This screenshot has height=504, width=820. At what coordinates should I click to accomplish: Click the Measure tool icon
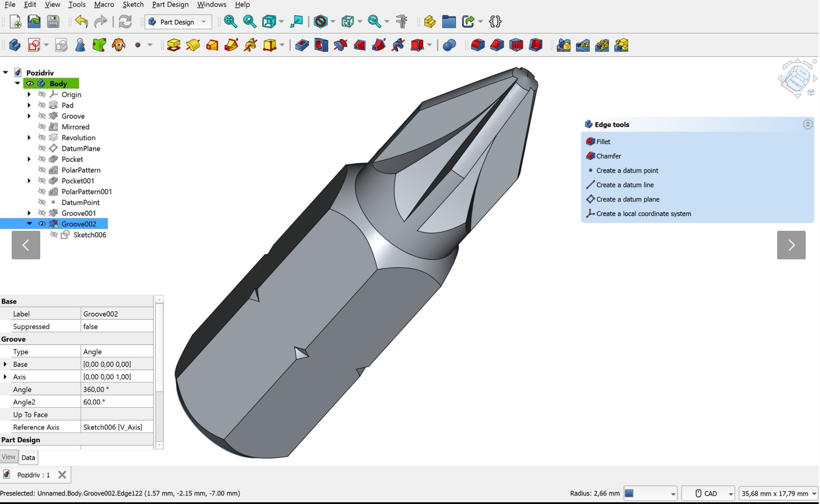tap(401, 21)
